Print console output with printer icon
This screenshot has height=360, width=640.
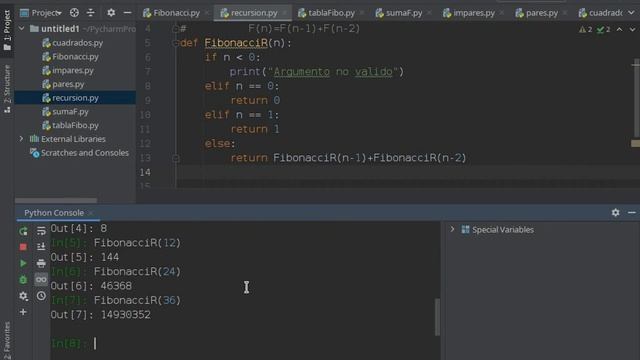point(41,263)
